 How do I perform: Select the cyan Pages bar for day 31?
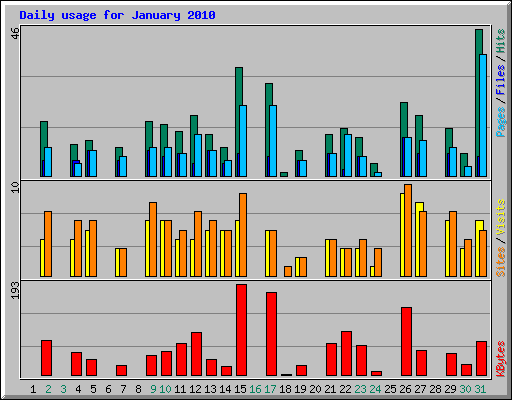click(483, 115)
